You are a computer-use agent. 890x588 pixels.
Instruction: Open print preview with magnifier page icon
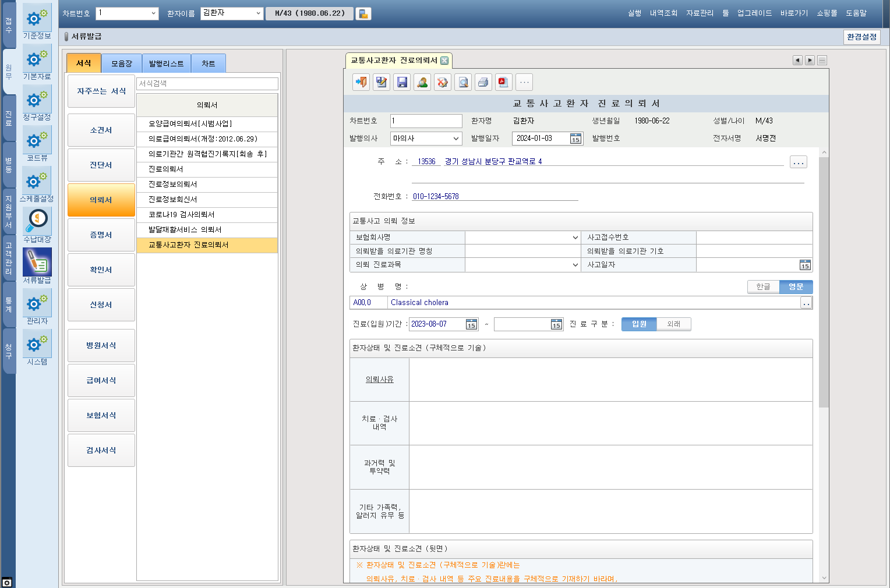(x=463, y=82)
